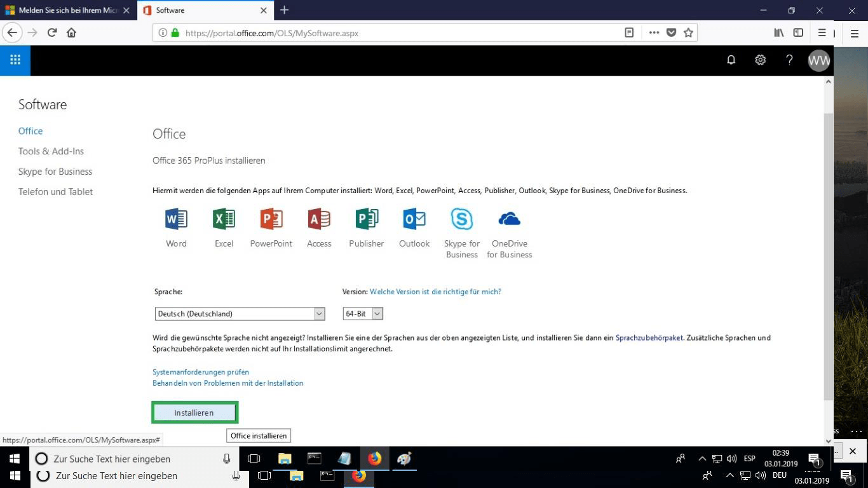Click the Word app icon

click(176, 219)
